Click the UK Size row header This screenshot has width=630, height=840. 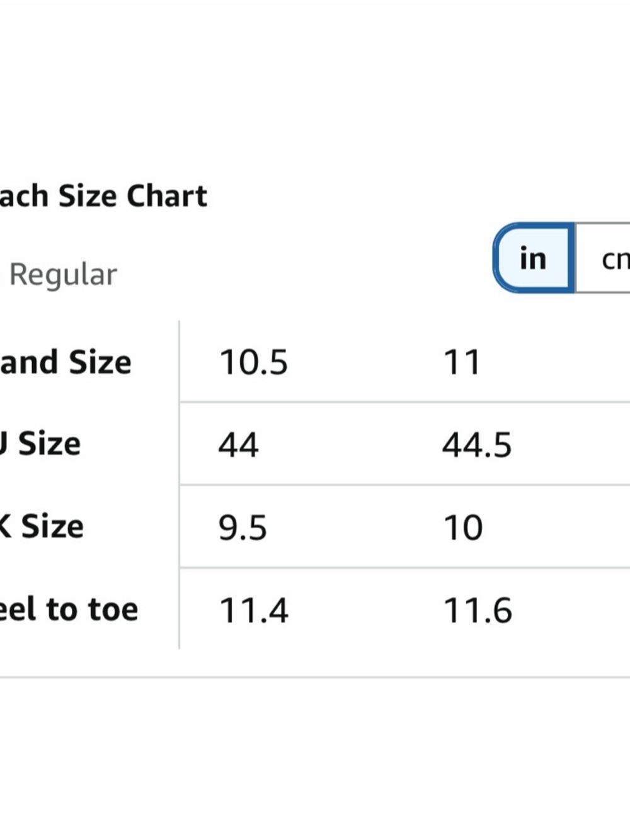pyautogui.click(x=42, y=527)
